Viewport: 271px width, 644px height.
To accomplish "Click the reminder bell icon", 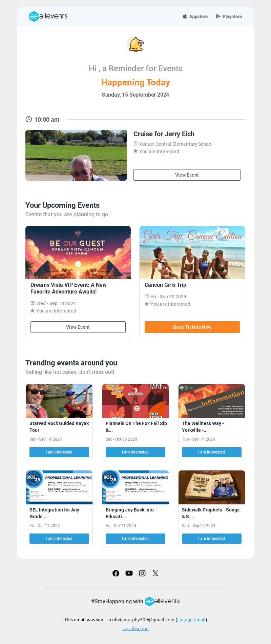I will [x=135, y=44].
